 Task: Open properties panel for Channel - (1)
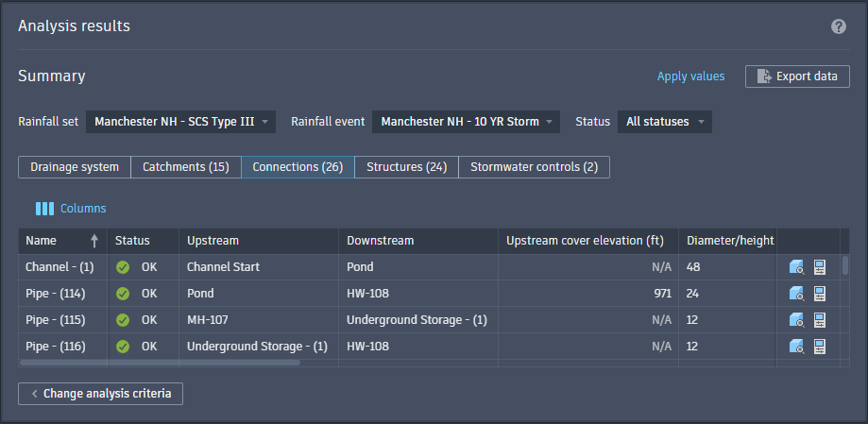click(819, 267)
